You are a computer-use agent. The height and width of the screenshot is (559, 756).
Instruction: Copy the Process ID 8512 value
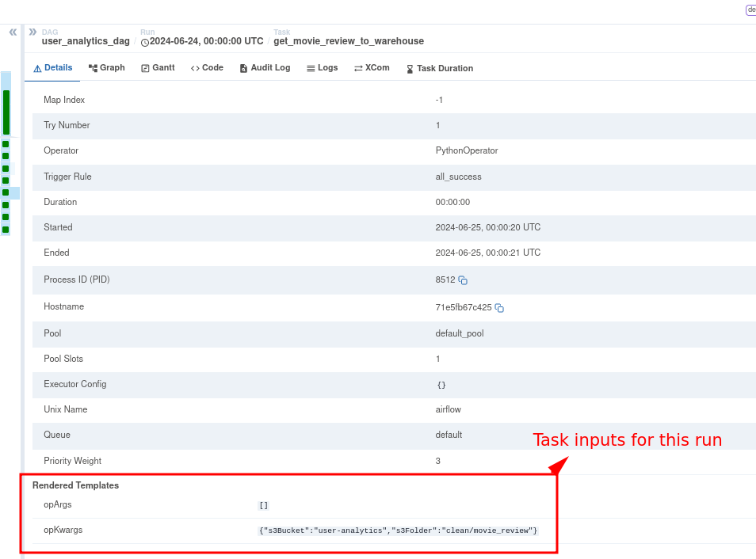point(463,280)
